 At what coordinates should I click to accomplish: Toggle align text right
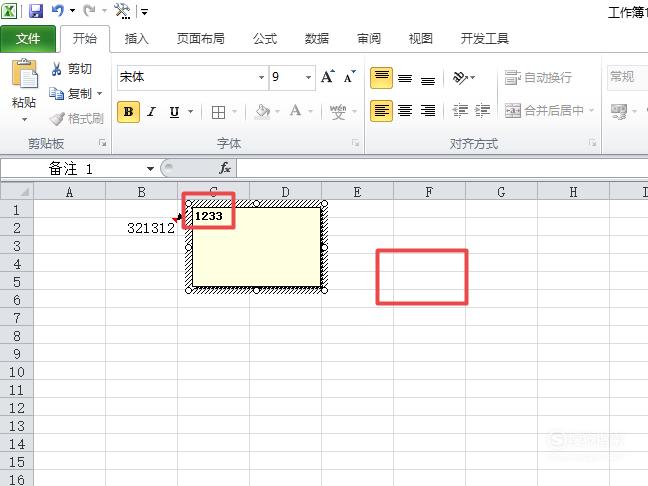point(428,111)
